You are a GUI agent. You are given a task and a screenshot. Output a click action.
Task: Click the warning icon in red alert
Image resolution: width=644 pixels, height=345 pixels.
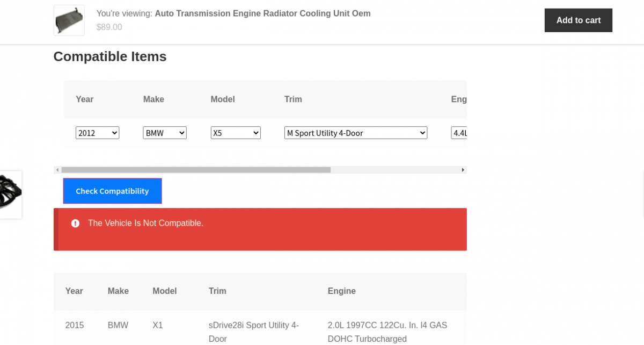[x=75, y=223]
